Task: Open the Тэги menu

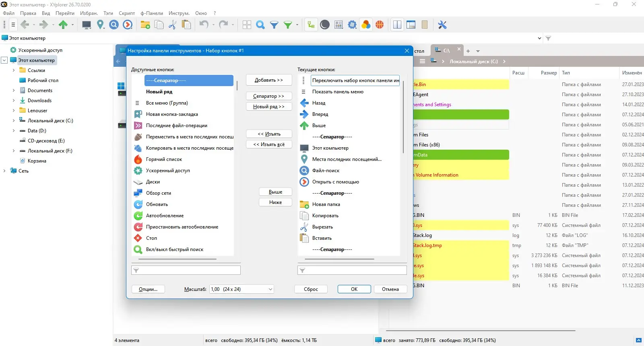Action: point(108,13)
